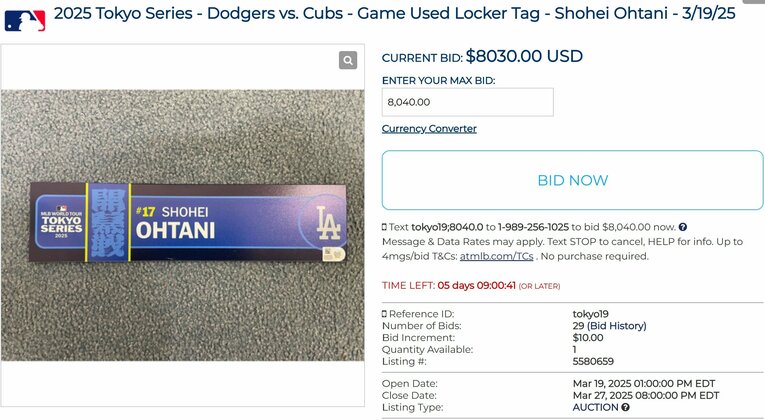Open the Currency Converter link
The width and height of the screenshot is (765, 420).
click(x=429, y=129)
